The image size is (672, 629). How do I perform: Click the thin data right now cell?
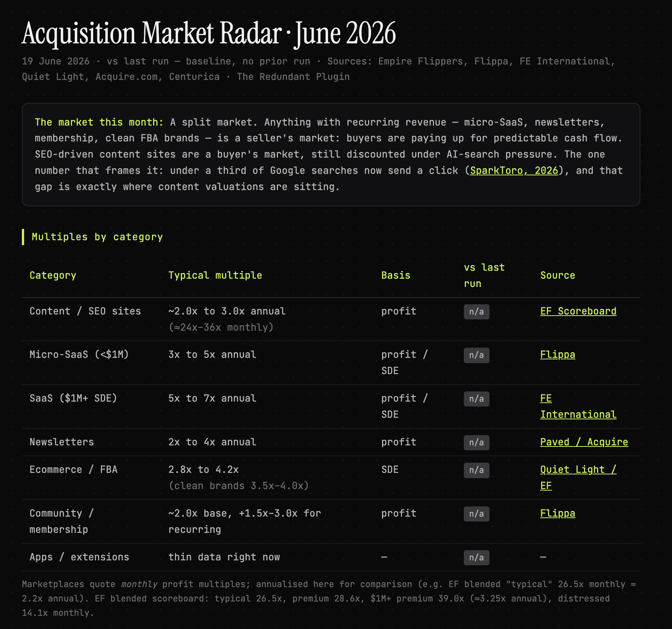point(224,557)
